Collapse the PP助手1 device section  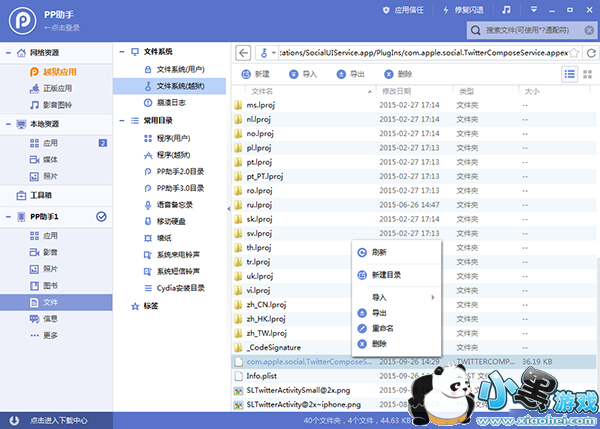[8, 217]
